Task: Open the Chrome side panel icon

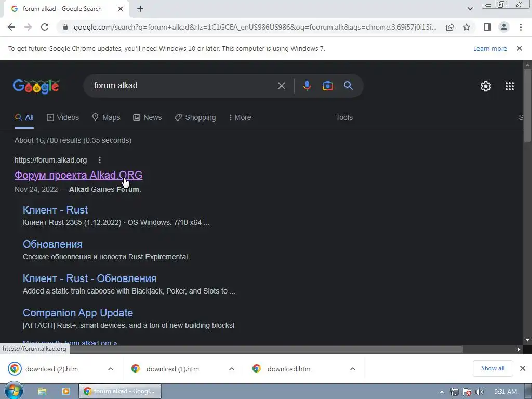Action: 487,27
